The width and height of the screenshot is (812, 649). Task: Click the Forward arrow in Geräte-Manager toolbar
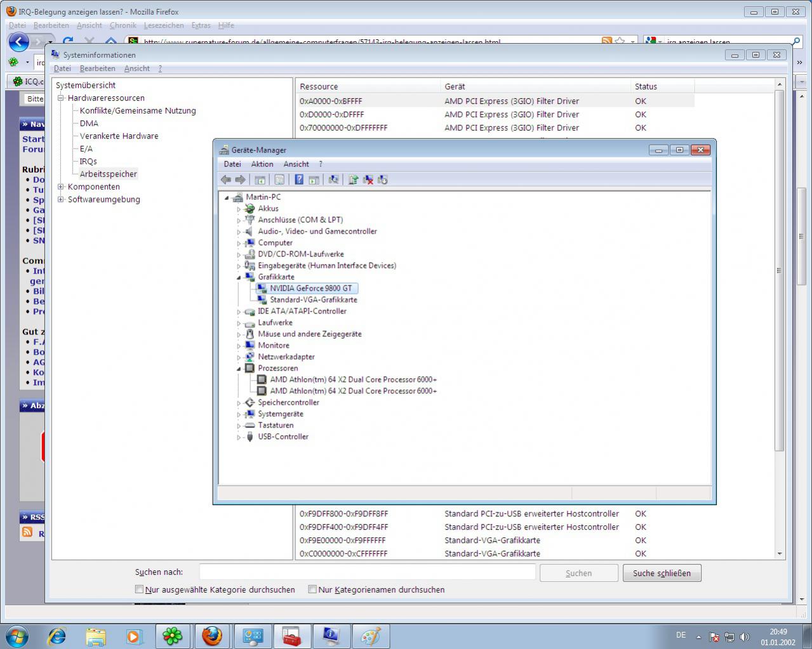pyautogui.click(x=240, y=180)
